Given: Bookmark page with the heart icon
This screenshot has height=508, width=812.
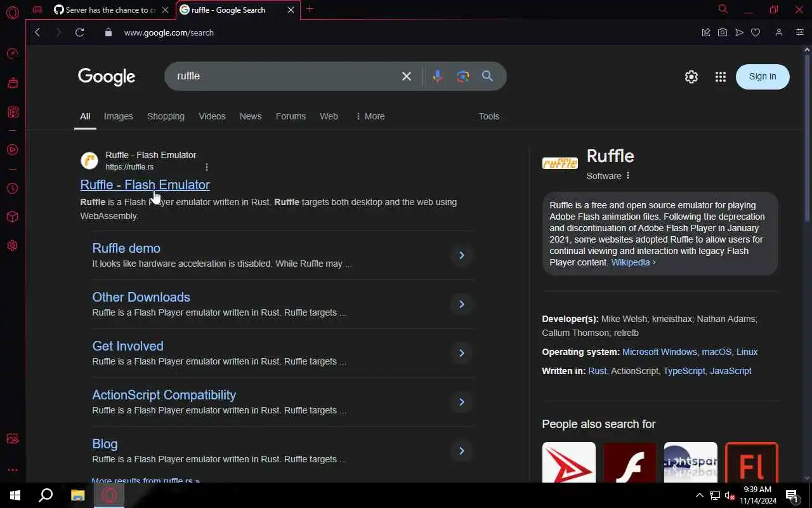Looking at the screenshot, I should click(756, 32).
